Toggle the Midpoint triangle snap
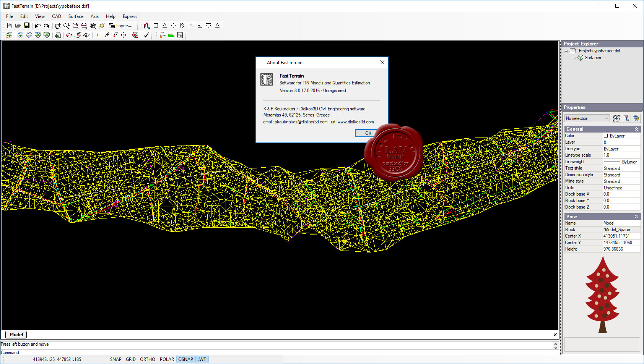644x364 pixels. coord(164,26)
